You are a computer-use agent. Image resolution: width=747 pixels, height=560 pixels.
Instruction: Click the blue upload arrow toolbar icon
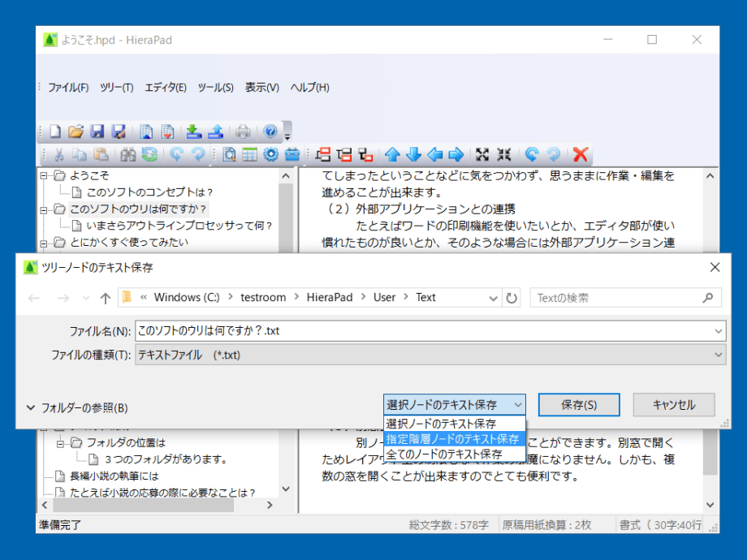click(x=215, y=131)
